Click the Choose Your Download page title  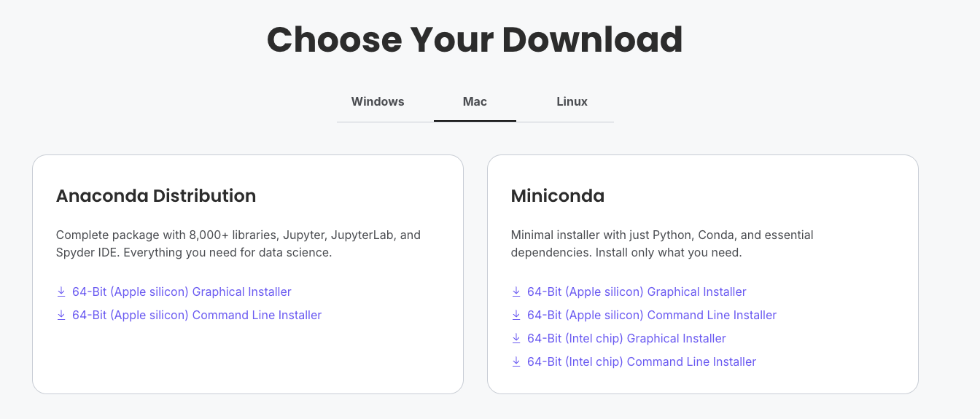point(475,39)
